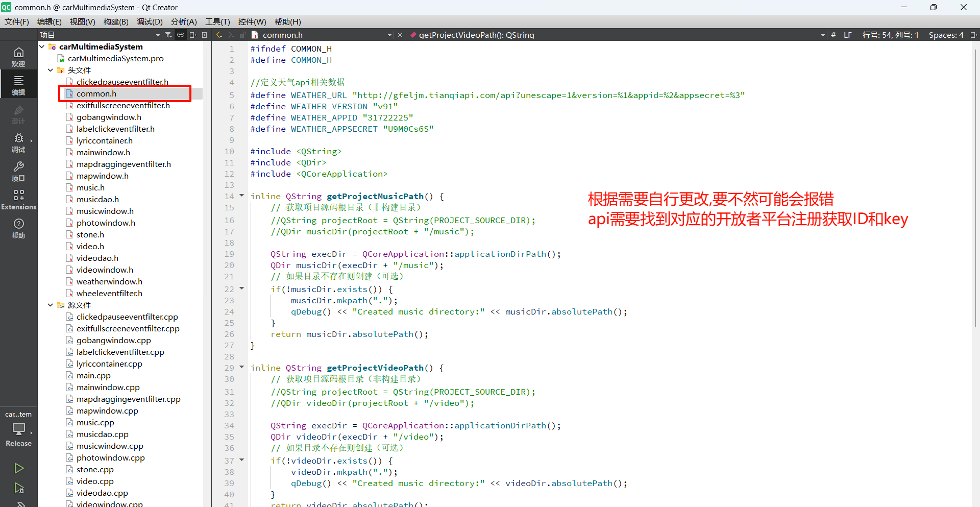Click the line and column indicator
The height and width of the screenshot is (507, 980).
click(890, 35)
